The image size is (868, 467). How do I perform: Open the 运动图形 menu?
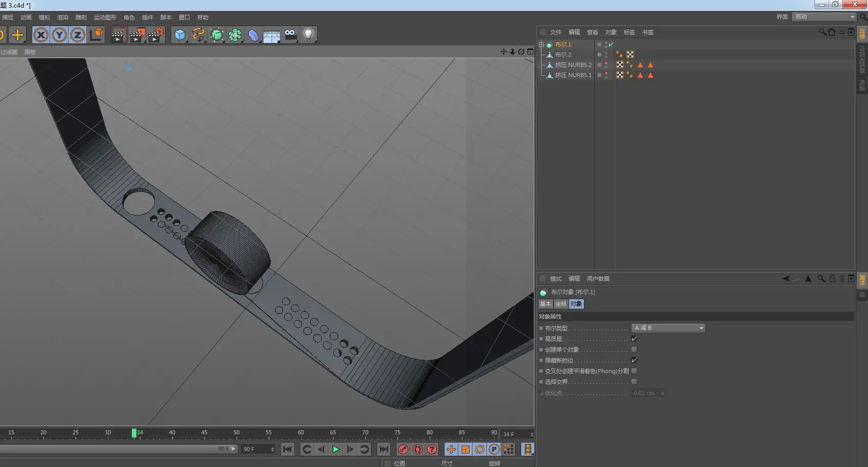click(x=105, y=17)
